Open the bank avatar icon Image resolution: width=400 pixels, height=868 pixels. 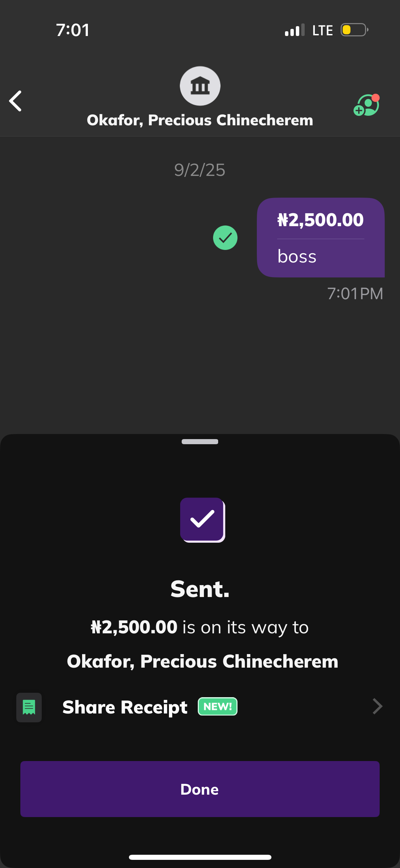click(200, 86)
